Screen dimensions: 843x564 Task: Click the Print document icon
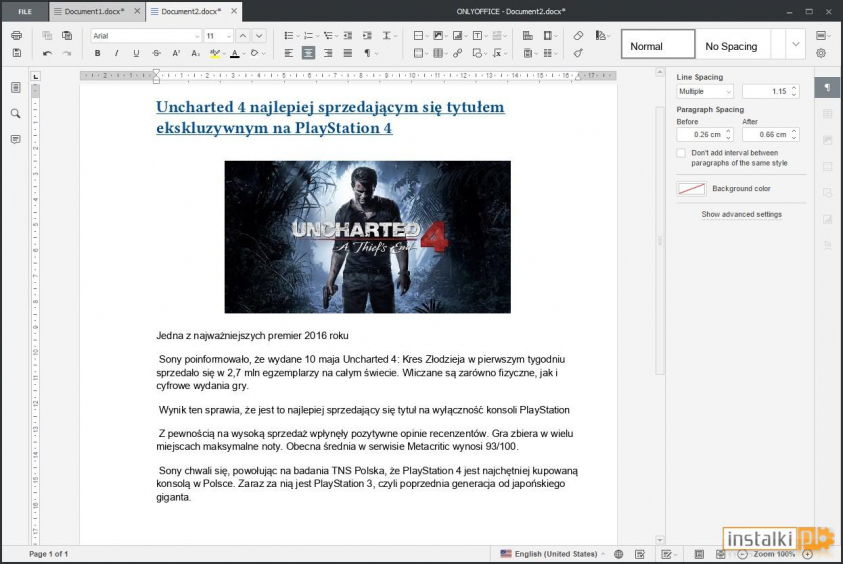click(16, 35)
